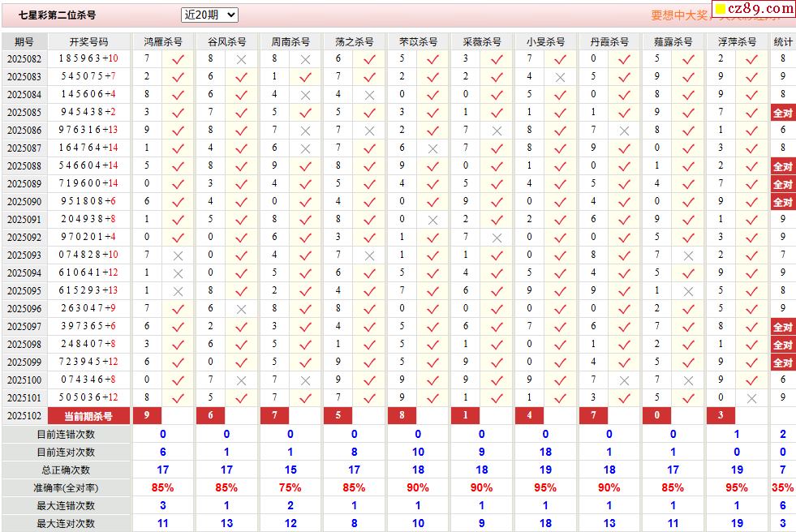The width and height of the screenshot is (796, 532).
Task: Click draw numbers 505036+12
Action: tap(88, 397)
